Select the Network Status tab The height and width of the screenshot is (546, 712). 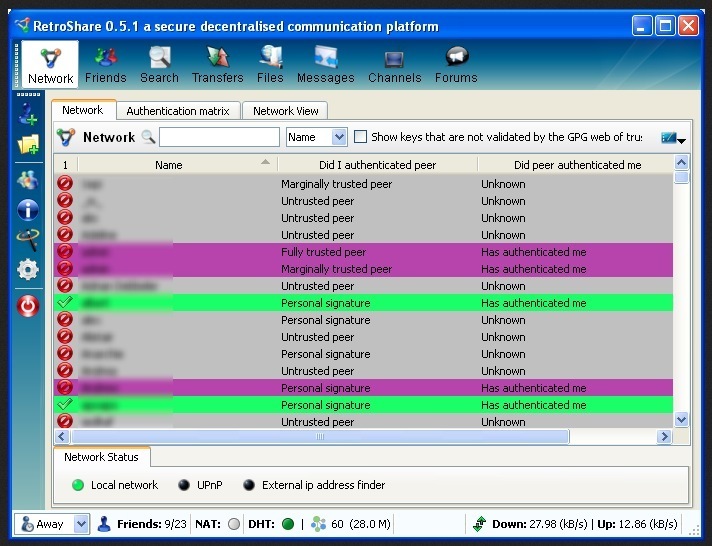[x=101, y=457]
